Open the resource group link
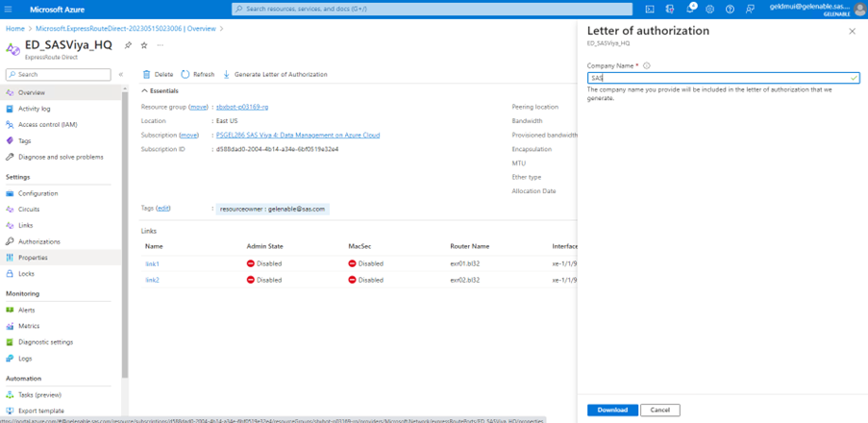The height and width of the screenshot is (423, 868). 242,107
